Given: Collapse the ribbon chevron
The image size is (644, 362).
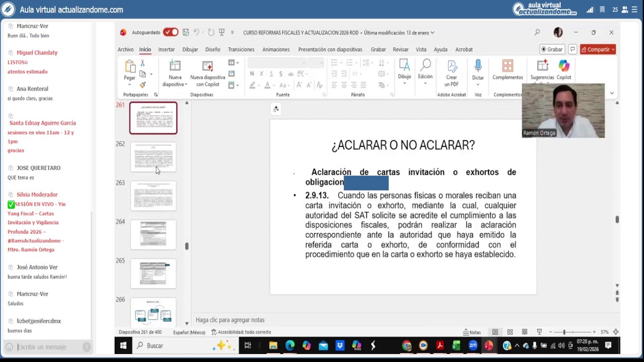Looking at the screenshot, I should pyautogui.click(x=612, y=93).
